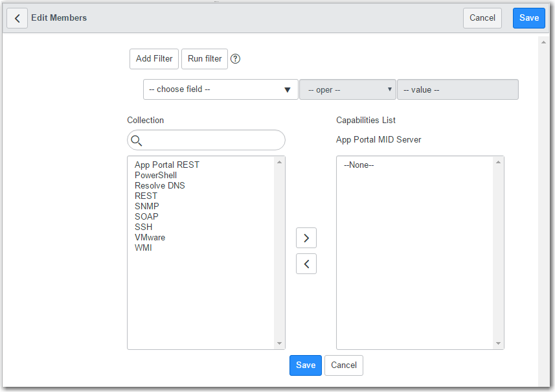The height and width of the screenshot is (392, 555).
Task: Open the filter help question mark icon
Action: 235,59
